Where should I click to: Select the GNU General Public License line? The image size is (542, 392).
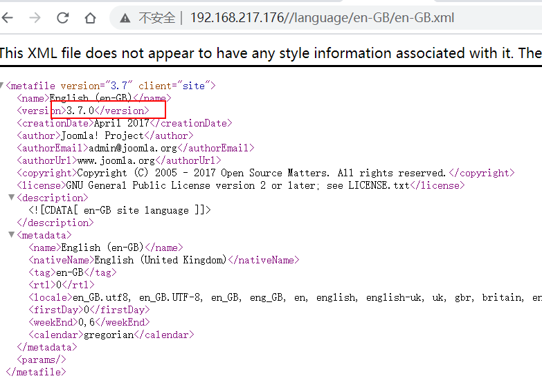241,185
